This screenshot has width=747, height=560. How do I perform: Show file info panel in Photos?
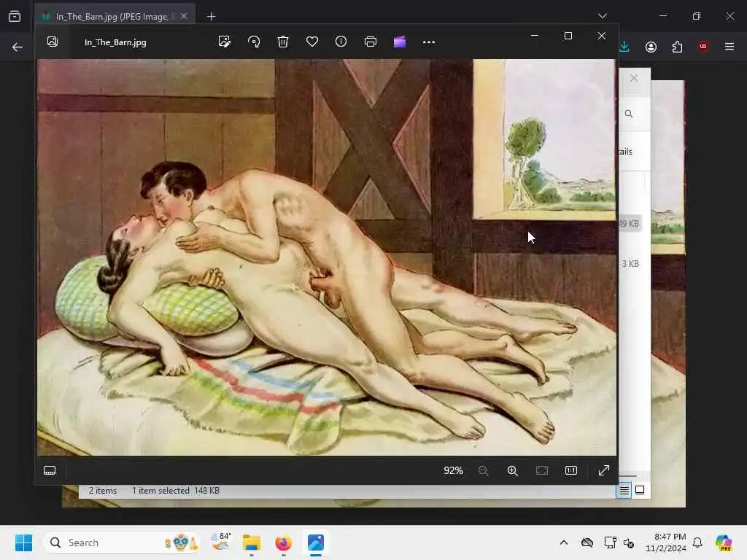click(341, 42)
